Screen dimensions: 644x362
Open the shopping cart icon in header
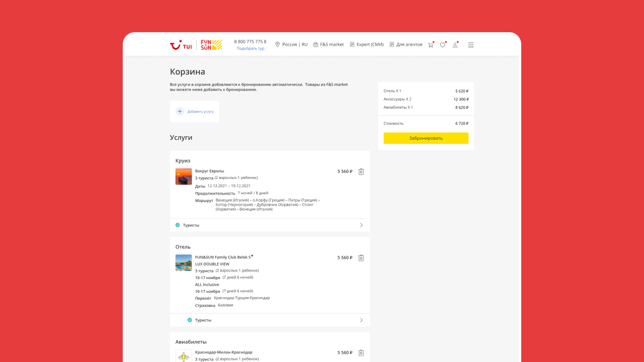(431, 45)
